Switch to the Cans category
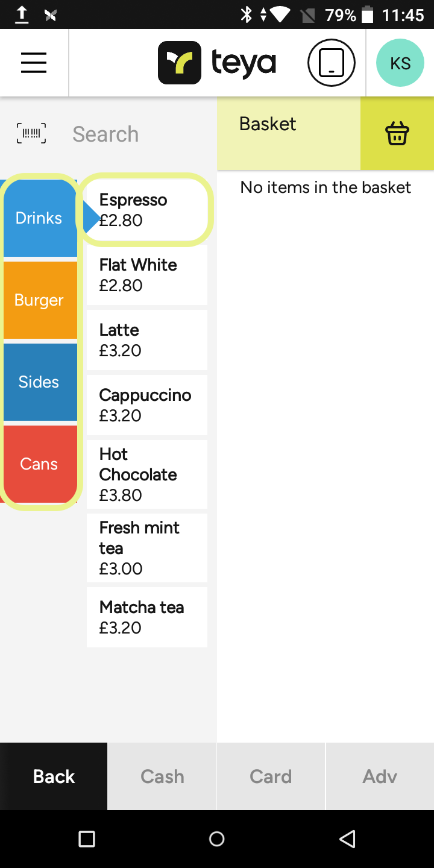Viewport: 434px width, 868px height. 39,464
